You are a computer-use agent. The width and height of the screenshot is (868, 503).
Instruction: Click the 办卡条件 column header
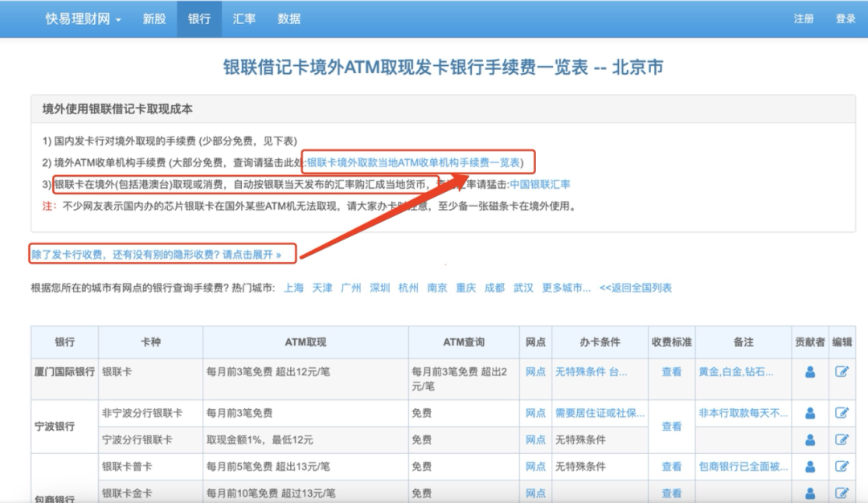pos(600,342)
